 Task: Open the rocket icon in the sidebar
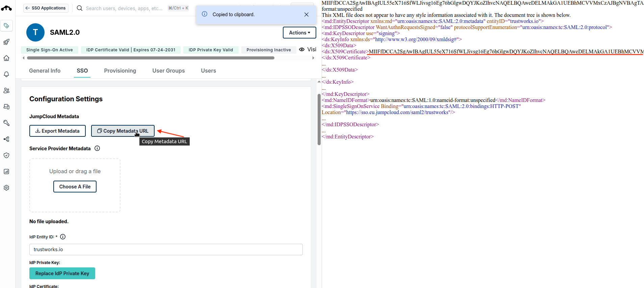pyautogui.click(x=6, y=42)
